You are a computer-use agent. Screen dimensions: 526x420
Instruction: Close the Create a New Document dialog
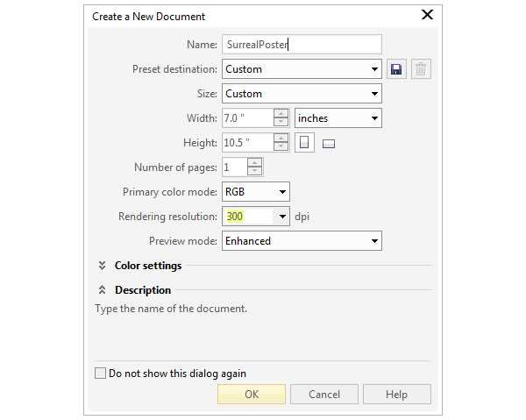click(x=427, y=15)
